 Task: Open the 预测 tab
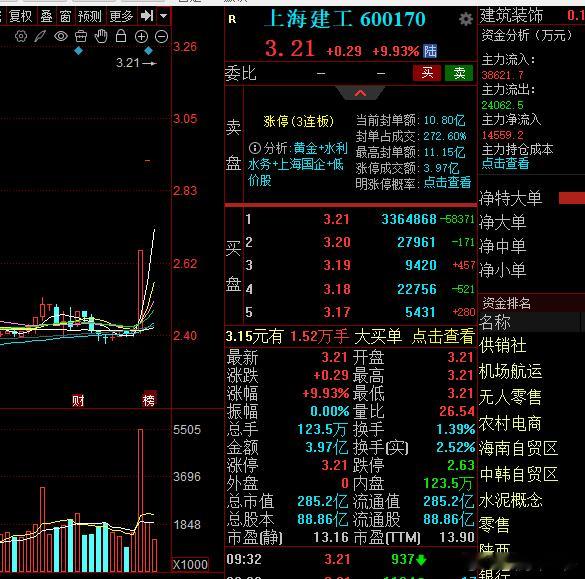(90, 16)
